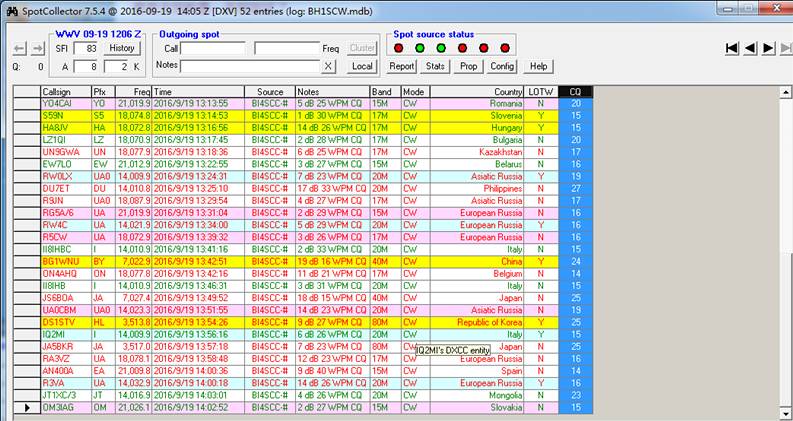Click the back arrow next to the WWV panel
This screenshot has width=793, height=421.
tap(18, 48)
